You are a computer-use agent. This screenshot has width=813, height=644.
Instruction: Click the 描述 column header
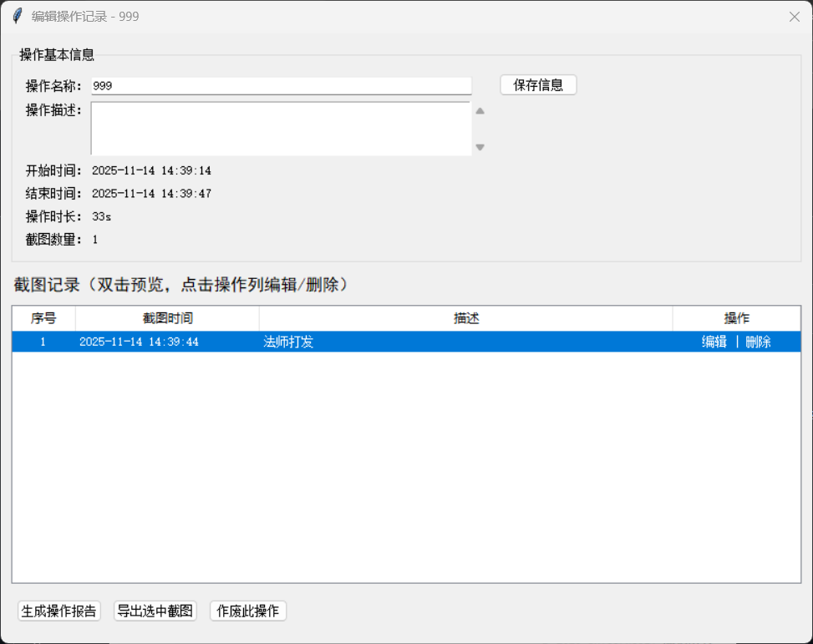point(465,318)
